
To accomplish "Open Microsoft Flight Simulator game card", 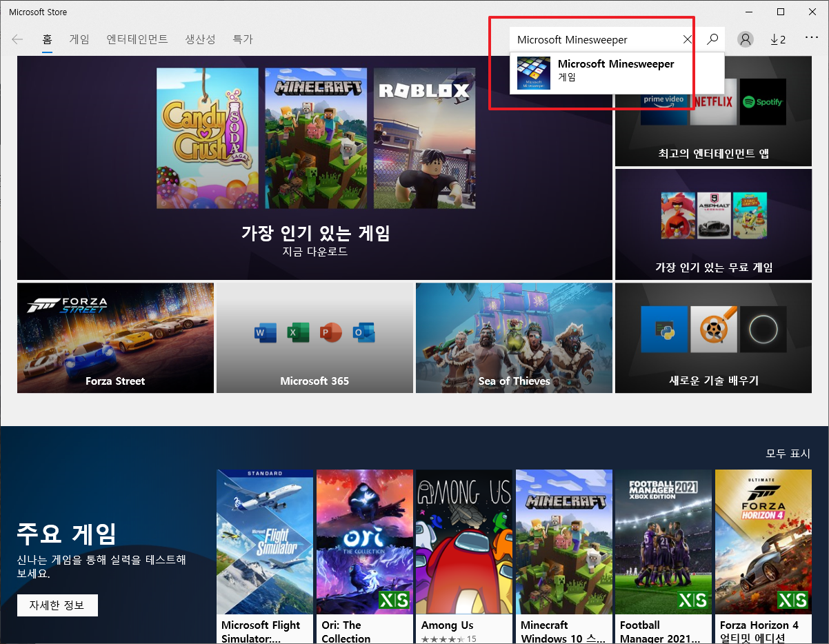I will click(265, 556).
